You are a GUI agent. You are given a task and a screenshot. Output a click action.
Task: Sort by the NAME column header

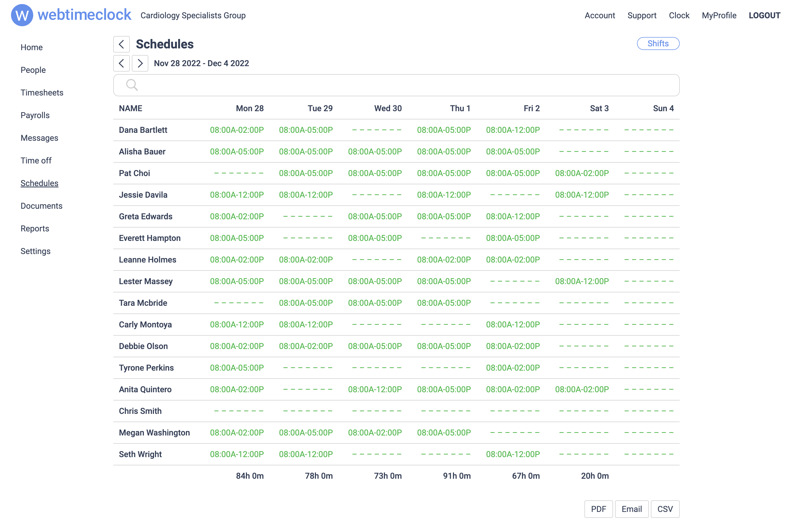pos(130,108)
